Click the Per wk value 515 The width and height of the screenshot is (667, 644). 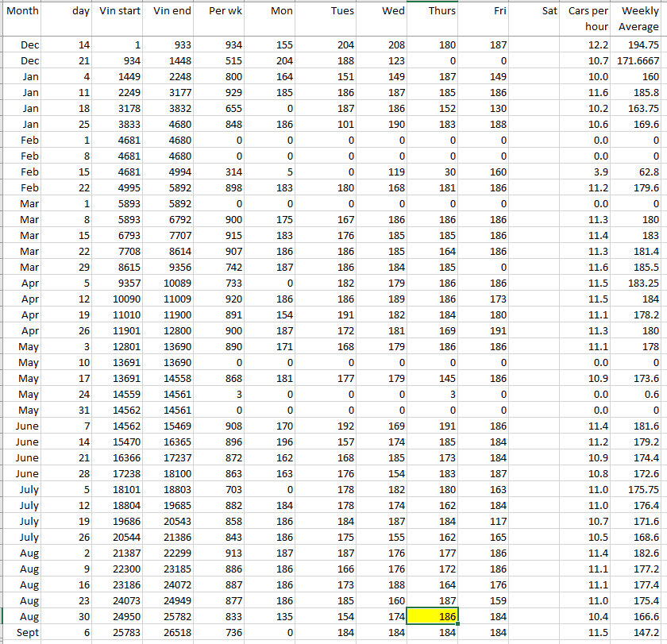221,61
